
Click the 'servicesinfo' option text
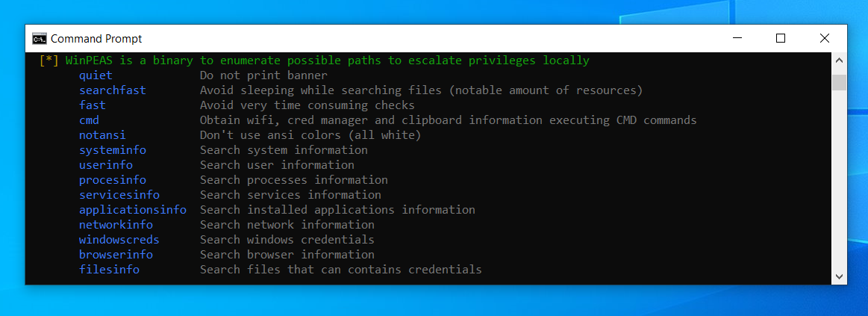tap(119, 194)
